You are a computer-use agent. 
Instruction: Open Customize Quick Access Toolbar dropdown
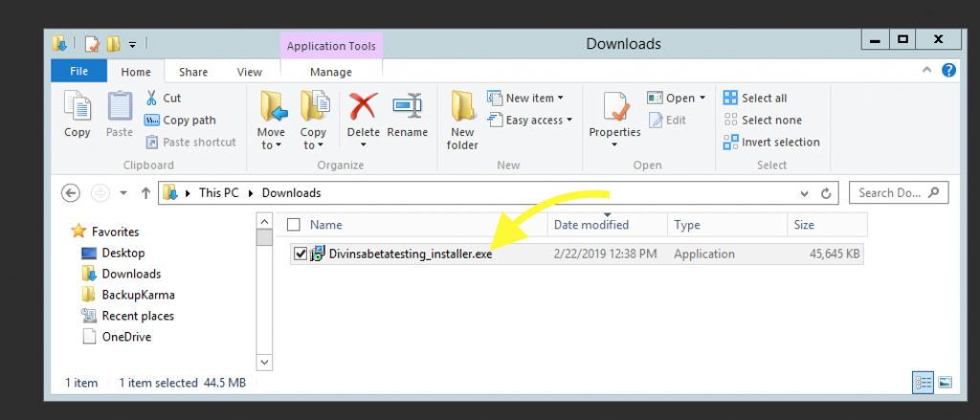coord(132,44)
